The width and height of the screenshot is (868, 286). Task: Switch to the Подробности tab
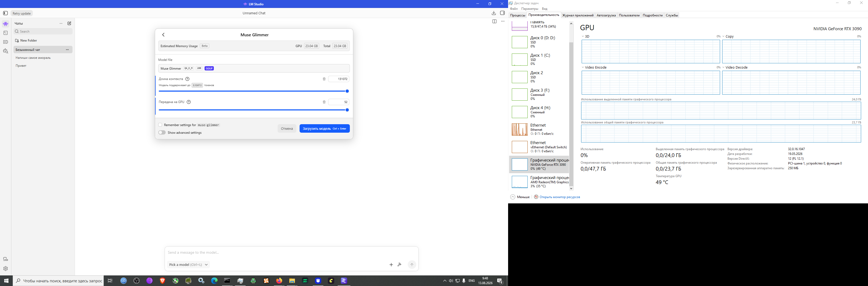pyautogui.click(x=653, y=15)
